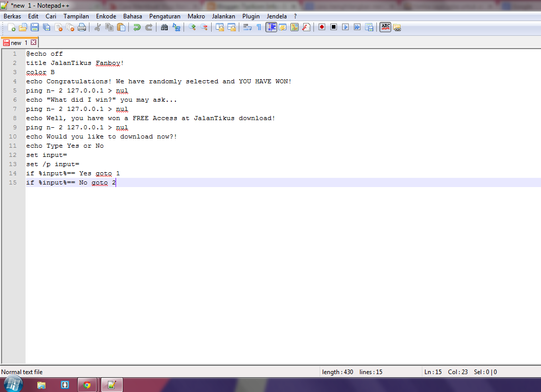Open the Makro menu

(x=196, y=16)
